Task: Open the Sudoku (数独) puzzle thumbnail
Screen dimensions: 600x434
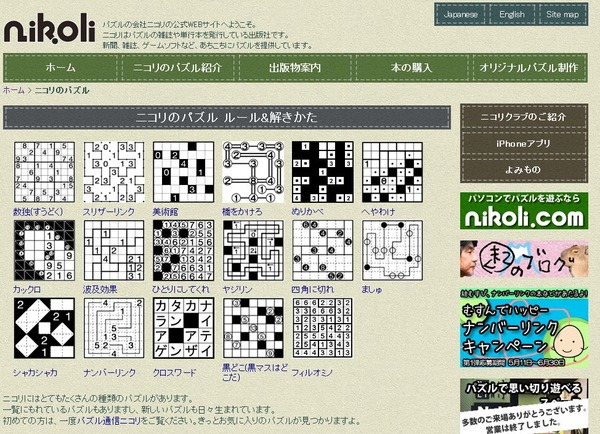Action: pyautogui.click(x=44, y=172)
